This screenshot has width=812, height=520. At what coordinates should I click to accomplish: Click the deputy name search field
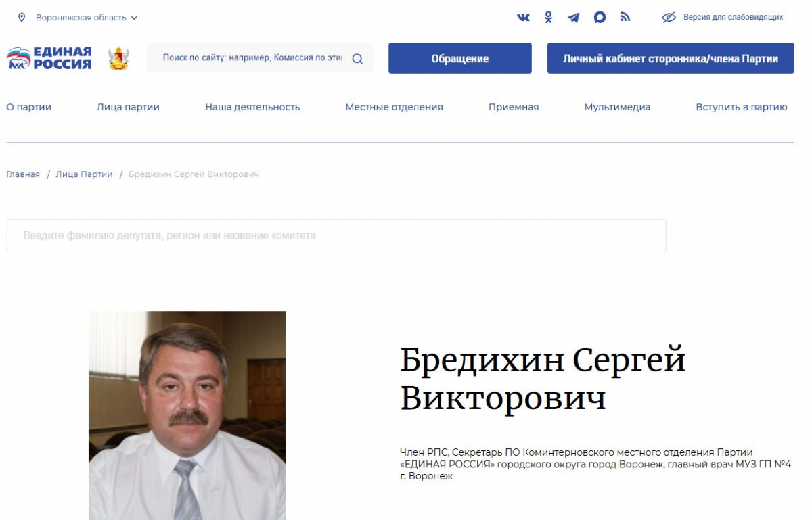(x=336, y=236)
